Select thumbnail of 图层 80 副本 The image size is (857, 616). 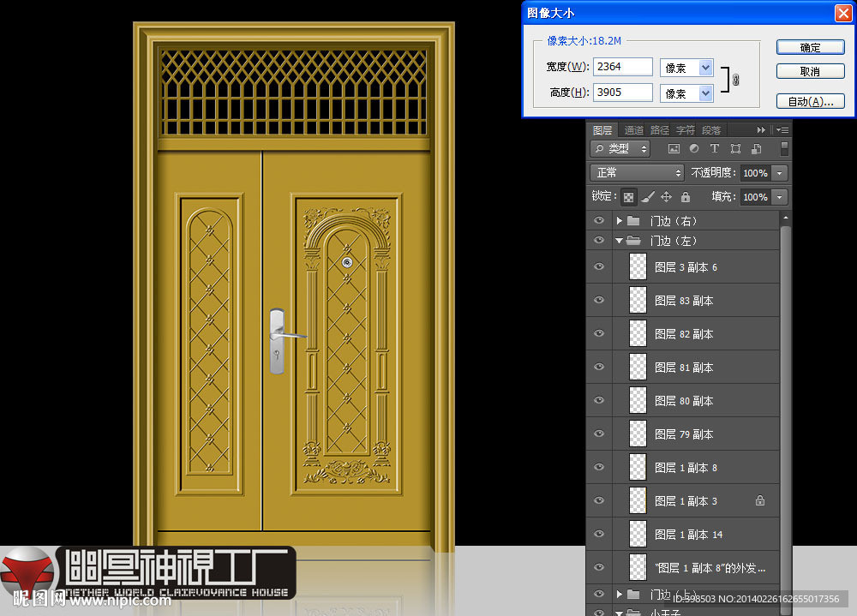(638, 400)
